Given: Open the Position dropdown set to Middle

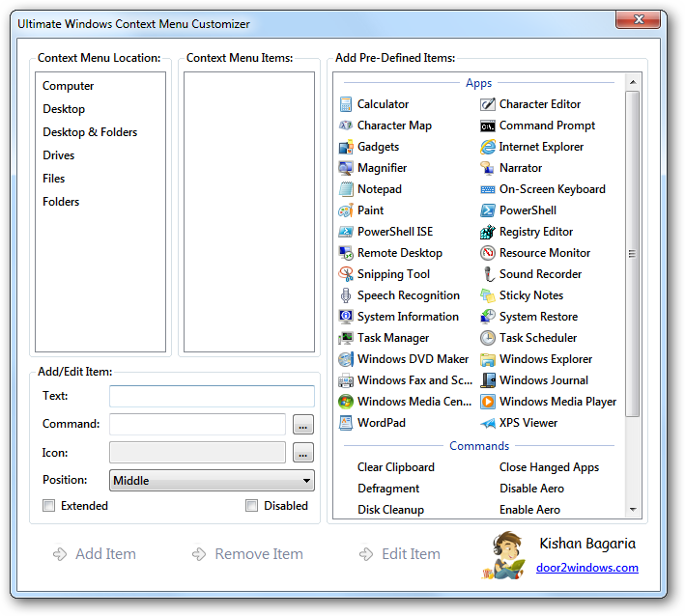Looking at the screenshot, I should coord(213,481).
